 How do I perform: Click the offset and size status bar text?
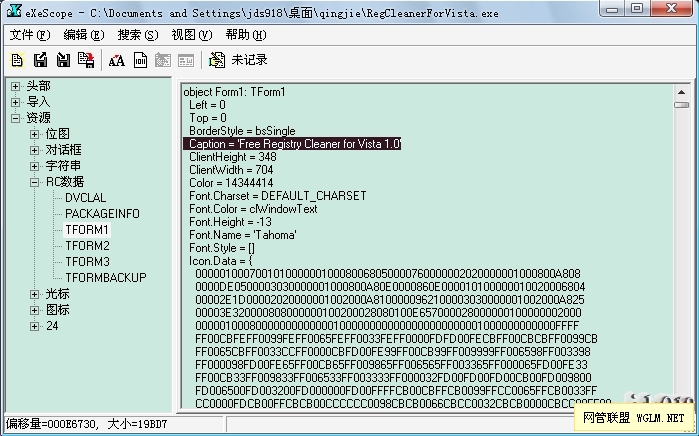pyautogui.click(x=86, y=424)
